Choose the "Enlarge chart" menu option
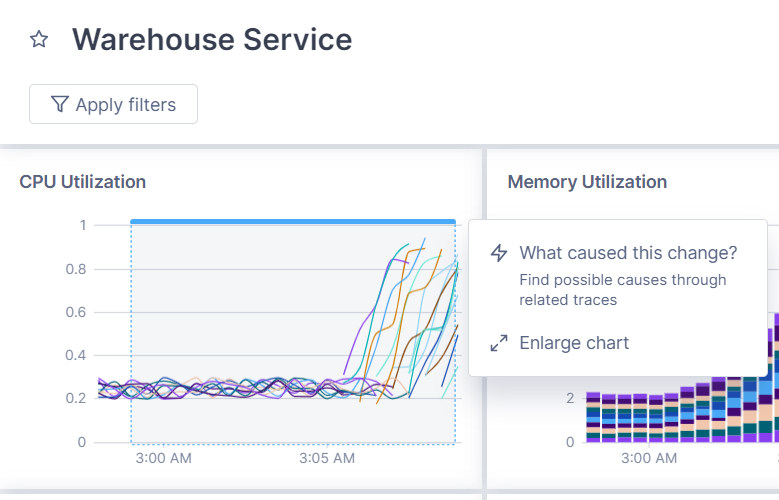The image size is (779, 500). [x=574, y=344]
